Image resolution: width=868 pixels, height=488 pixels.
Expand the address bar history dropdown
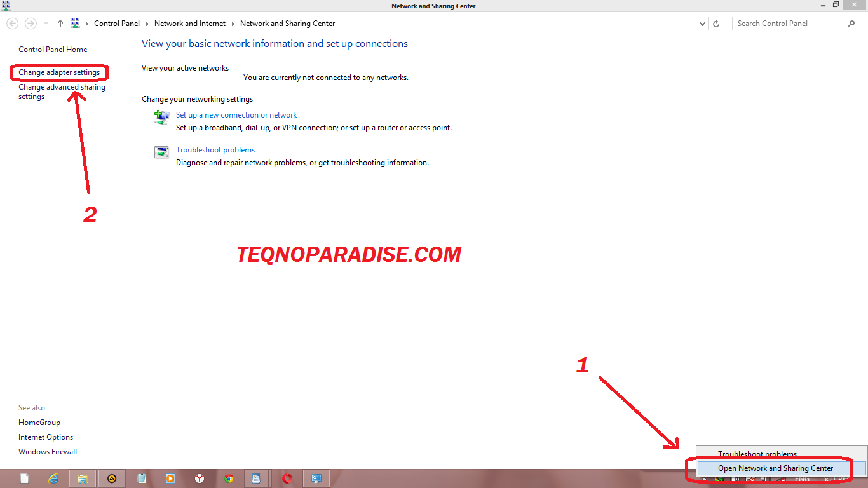(702, 23)
